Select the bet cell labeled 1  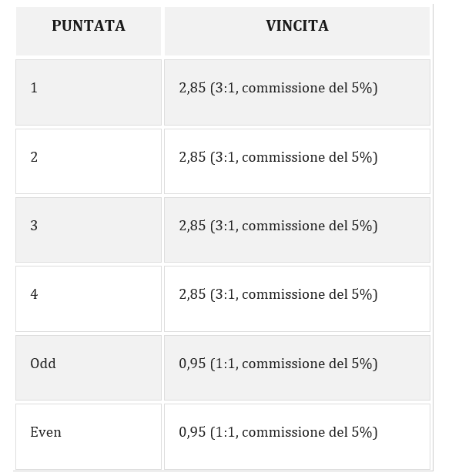click(x=89, y=92)
